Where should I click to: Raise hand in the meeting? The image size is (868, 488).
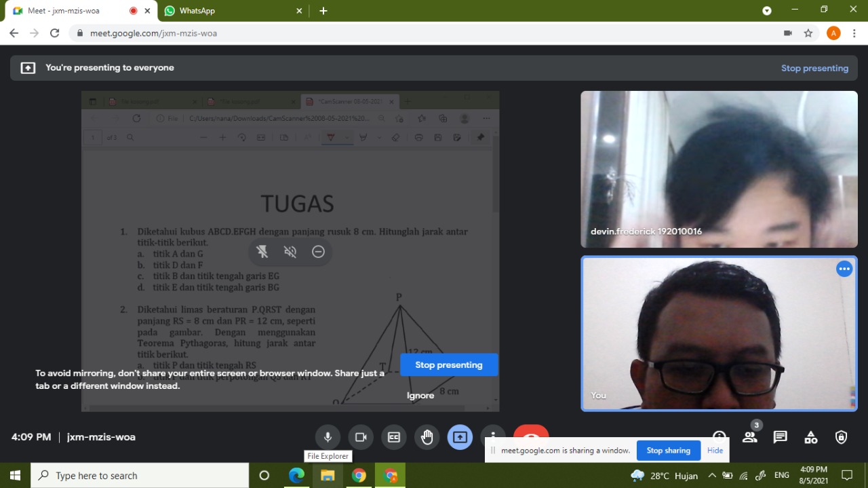click(x=427, y=437)
